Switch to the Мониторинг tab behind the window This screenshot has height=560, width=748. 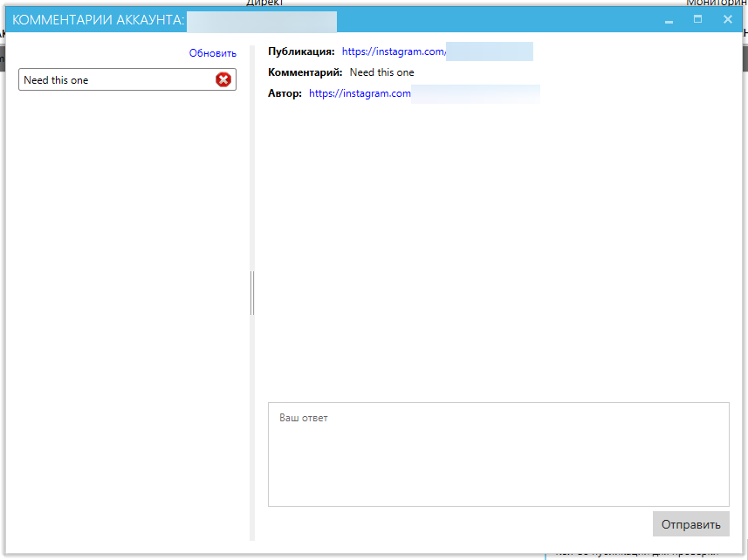716,3
